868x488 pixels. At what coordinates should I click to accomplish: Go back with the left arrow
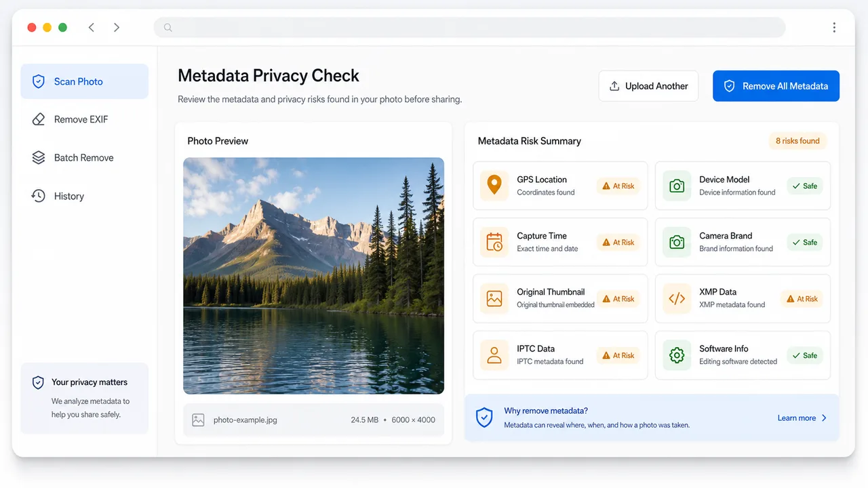[92, 28]
